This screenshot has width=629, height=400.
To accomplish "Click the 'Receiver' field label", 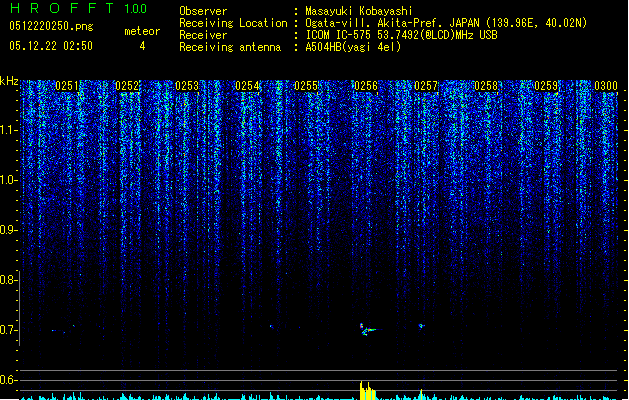I will pyautogui.click(x=203, y=35).
